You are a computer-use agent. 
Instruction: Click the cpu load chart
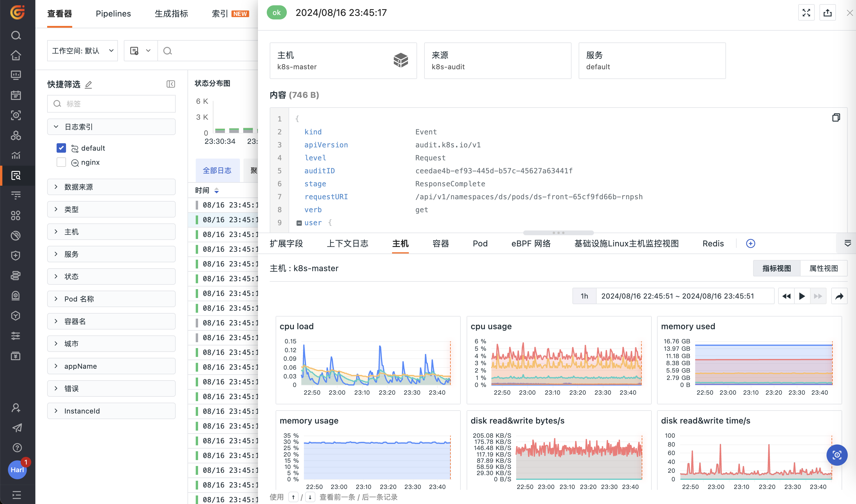[x=368, y=360]
